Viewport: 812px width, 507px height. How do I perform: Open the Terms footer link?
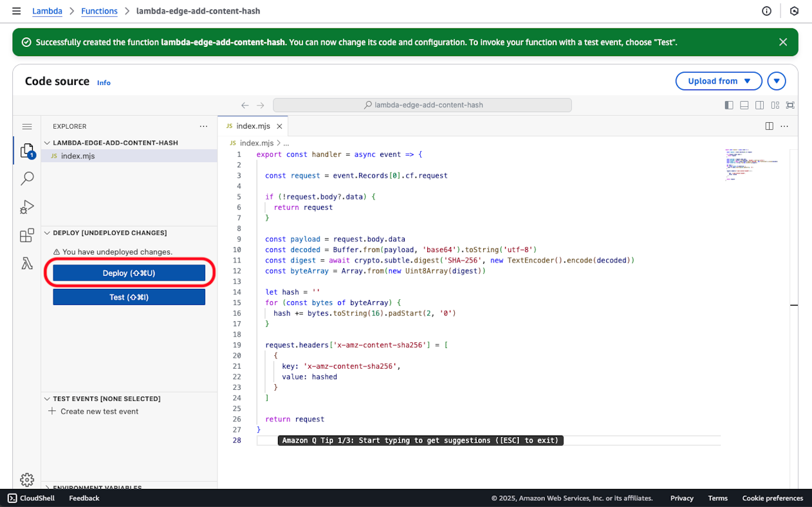pyautogui.click(x=718, y=498)
